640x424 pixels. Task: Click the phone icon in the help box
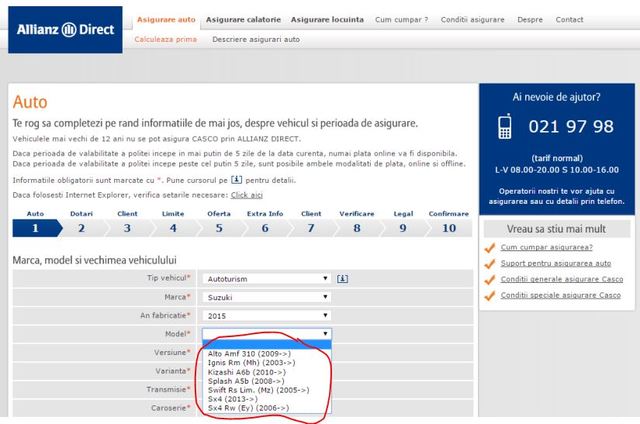tap(505, 126)
